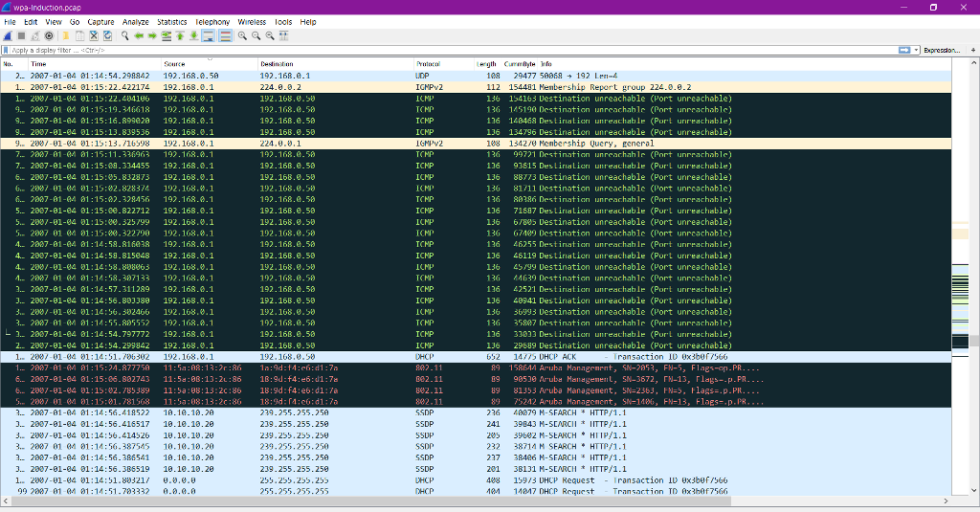Go back in packet history
The width and height of the screenshot is (980, 512).
coord(139,36)
